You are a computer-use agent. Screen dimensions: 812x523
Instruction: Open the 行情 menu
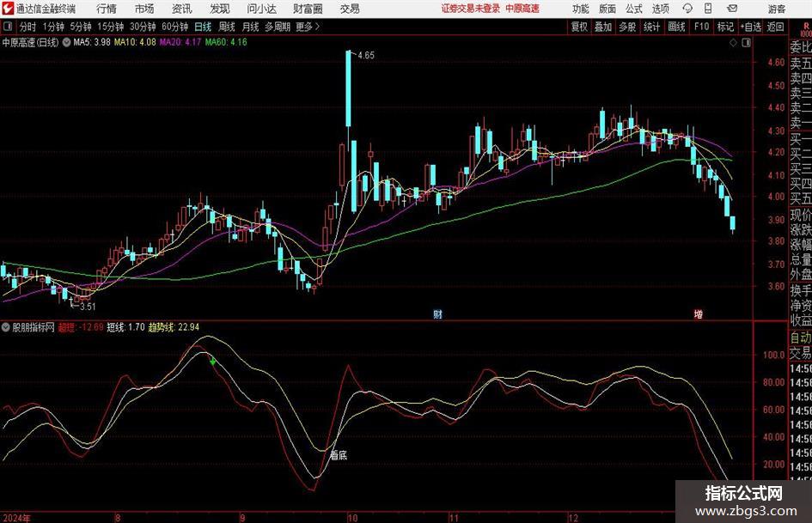click(x=107, y=9)
